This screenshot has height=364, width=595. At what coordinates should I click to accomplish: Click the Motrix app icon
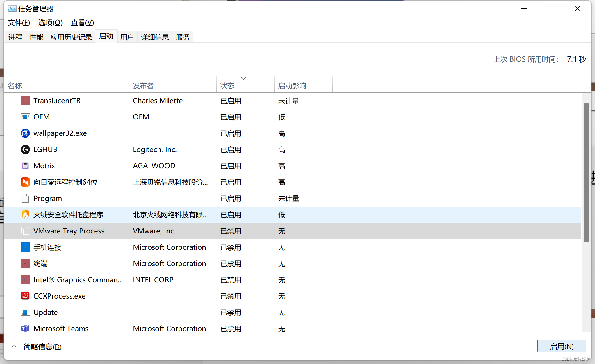click(25, 166)
